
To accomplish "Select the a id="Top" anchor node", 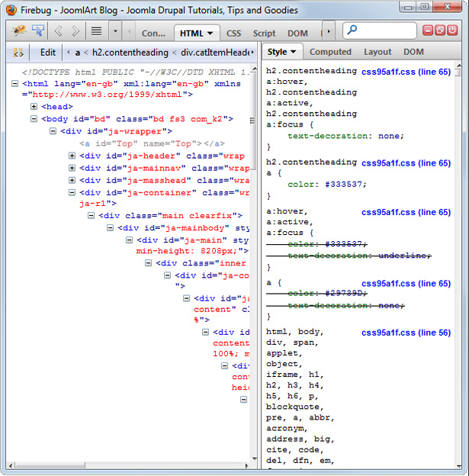I will coord(152,143).
